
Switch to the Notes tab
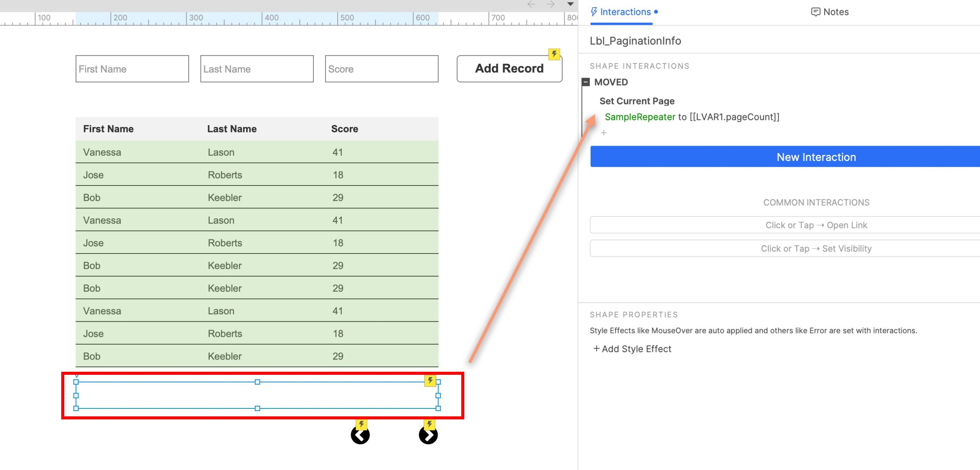click(830, 12)
